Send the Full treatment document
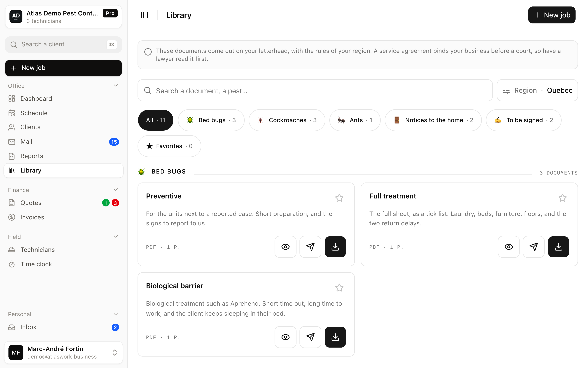 click(534, 247)
